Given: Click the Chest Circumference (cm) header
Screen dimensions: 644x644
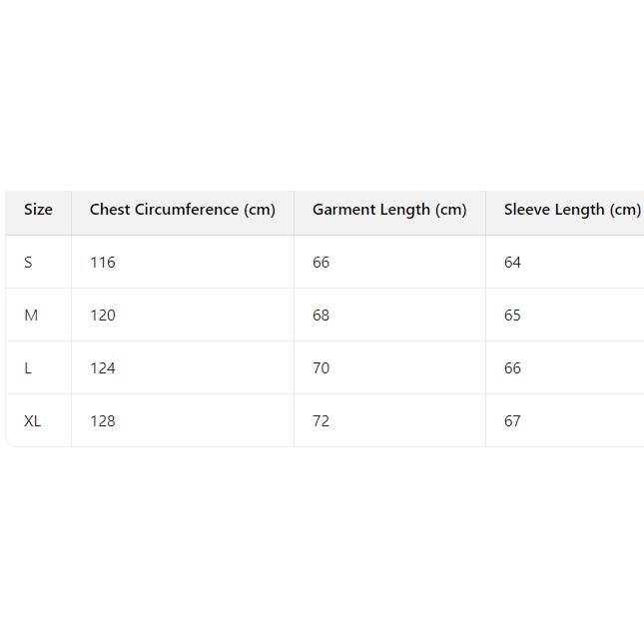Looking at the screenshot, I should (x=182, y=210).
